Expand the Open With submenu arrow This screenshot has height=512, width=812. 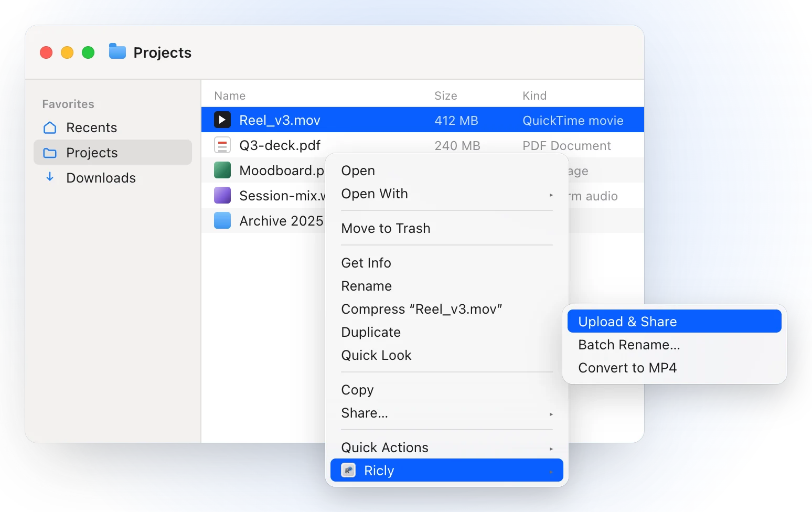[x=551, y=195]
